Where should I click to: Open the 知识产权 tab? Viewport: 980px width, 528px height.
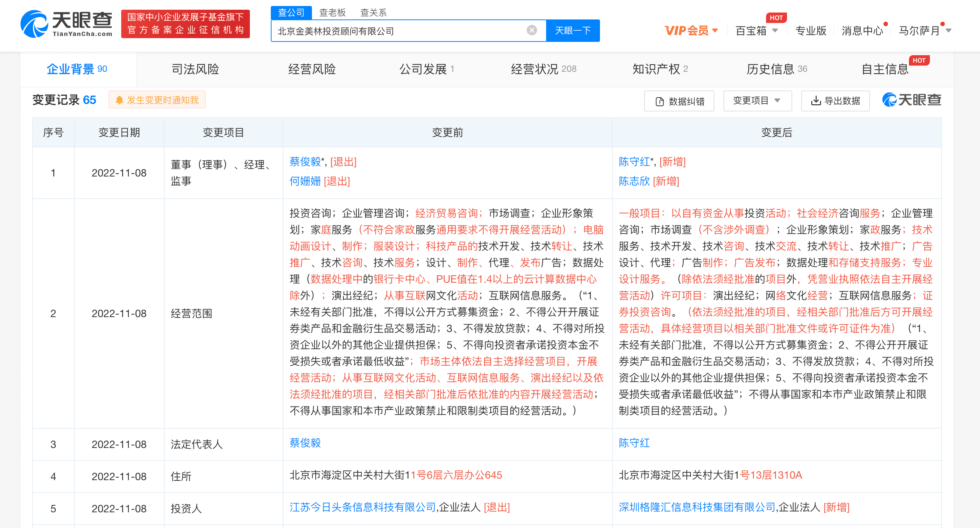[660, 69]
